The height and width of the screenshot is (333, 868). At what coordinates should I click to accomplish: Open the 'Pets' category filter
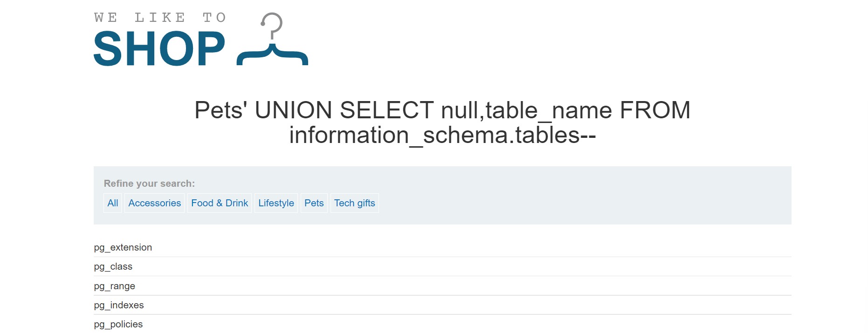314,203
